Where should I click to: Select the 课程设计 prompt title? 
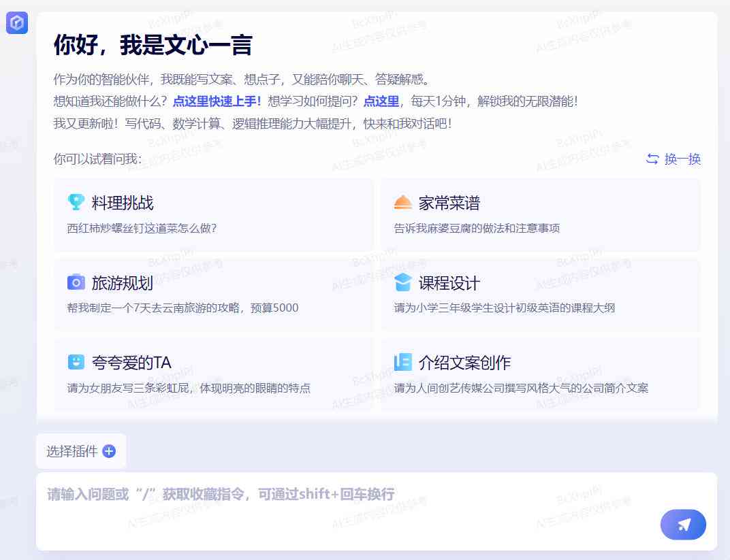click(449, 283)
